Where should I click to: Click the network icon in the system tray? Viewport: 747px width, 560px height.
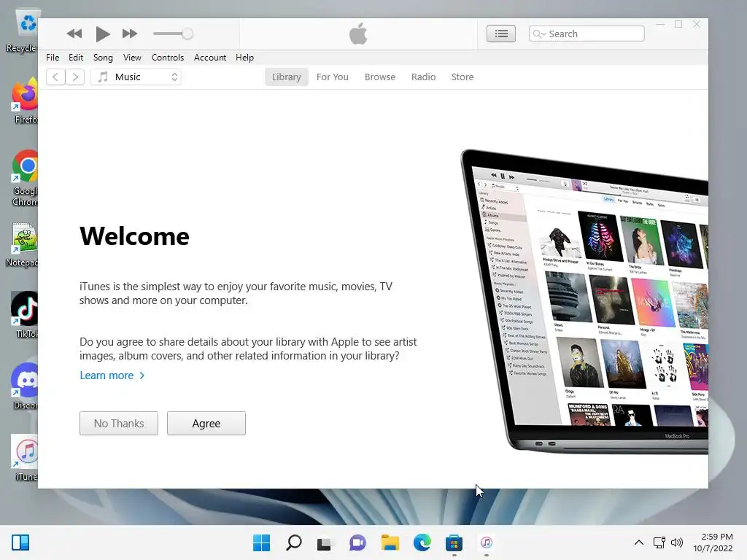[659, 542]
